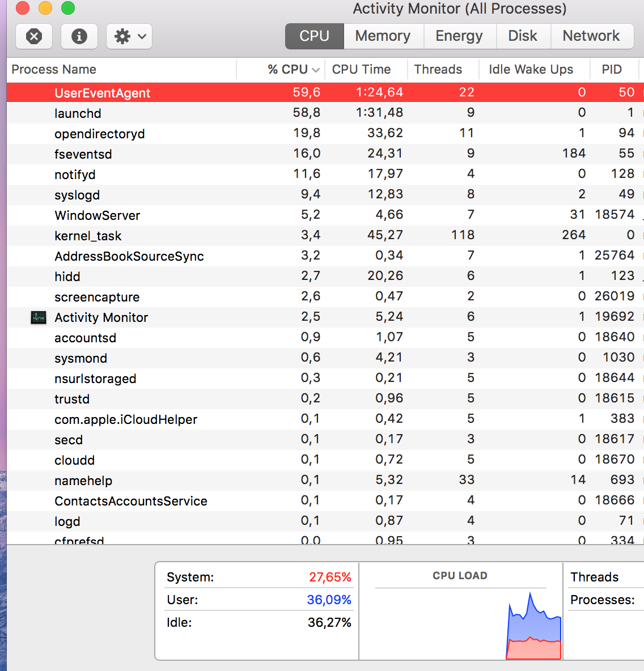This screenshot has width=644, height=671.
Task: Switch to the Memory tab
Action: [x=383, y=36]
